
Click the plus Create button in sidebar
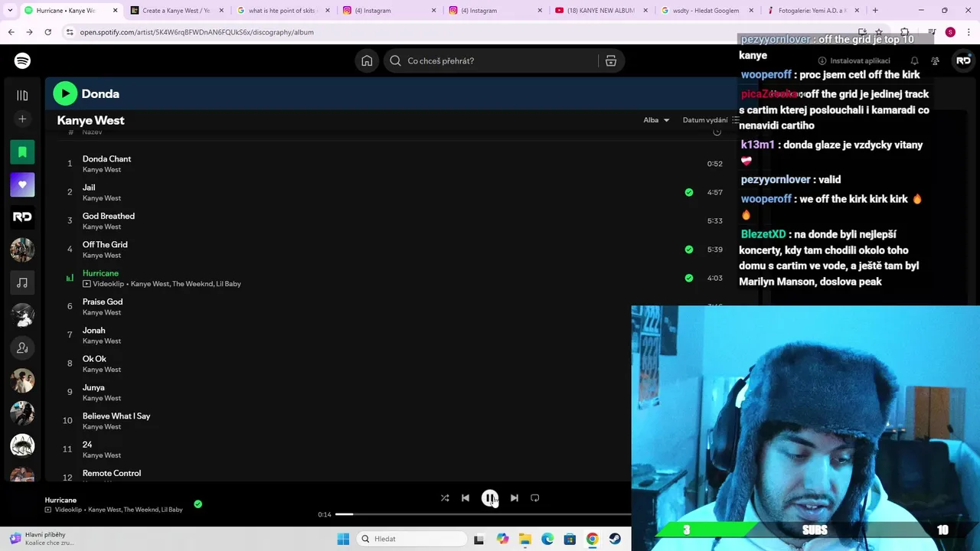(22, 119)
